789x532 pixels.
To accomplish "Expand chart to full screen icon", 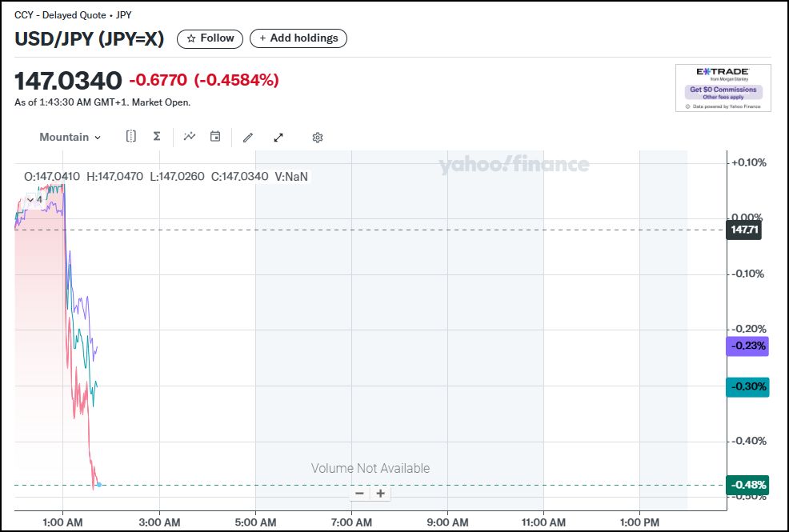I will [278, 138].
